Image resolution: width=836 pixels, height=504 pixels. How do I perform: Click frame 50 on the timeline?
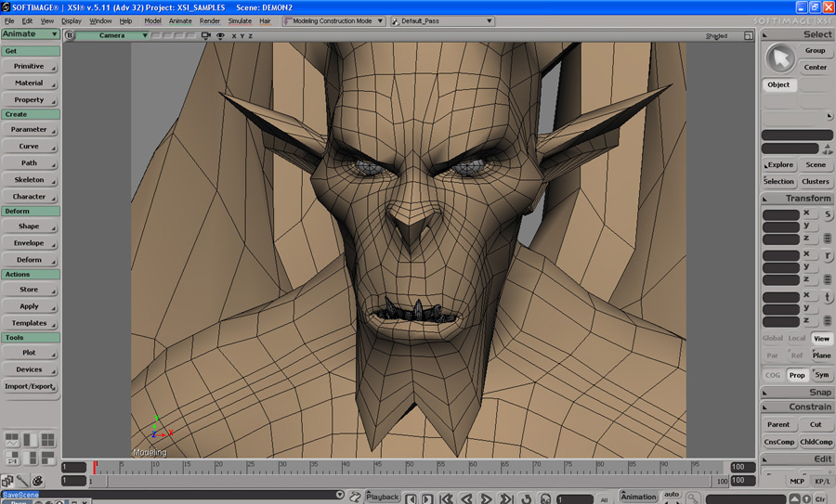(x=409, y=468)
